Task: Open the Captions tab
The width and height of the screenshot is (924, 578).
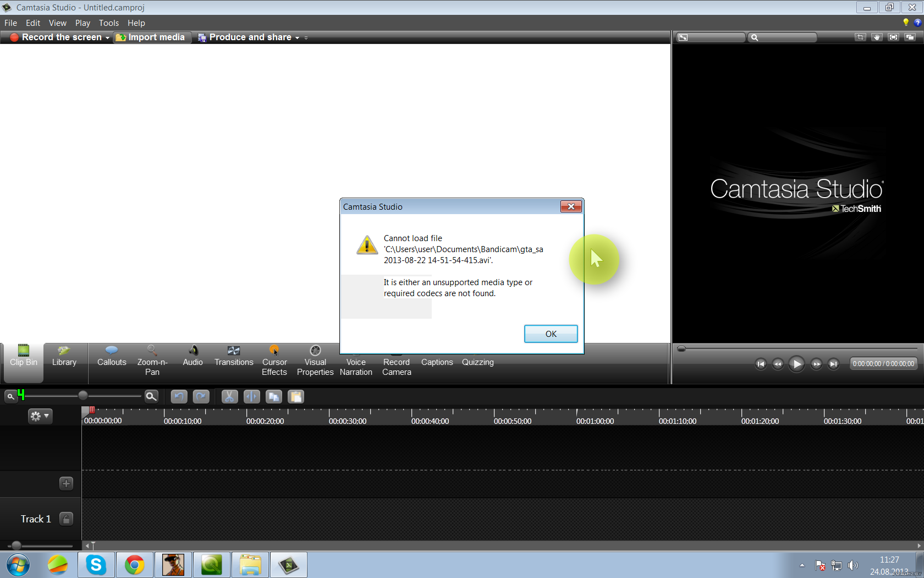Action: coord(437,362)
